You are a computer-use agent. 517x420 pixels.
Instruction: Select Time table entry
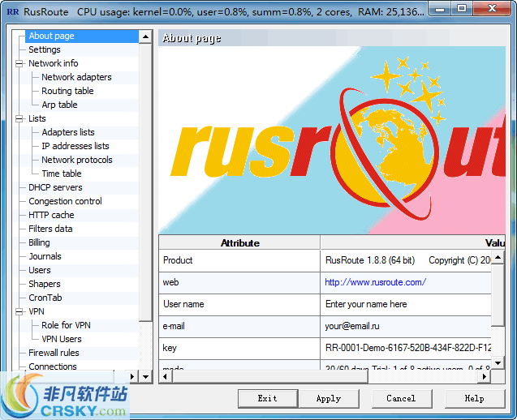coord(62,174)
